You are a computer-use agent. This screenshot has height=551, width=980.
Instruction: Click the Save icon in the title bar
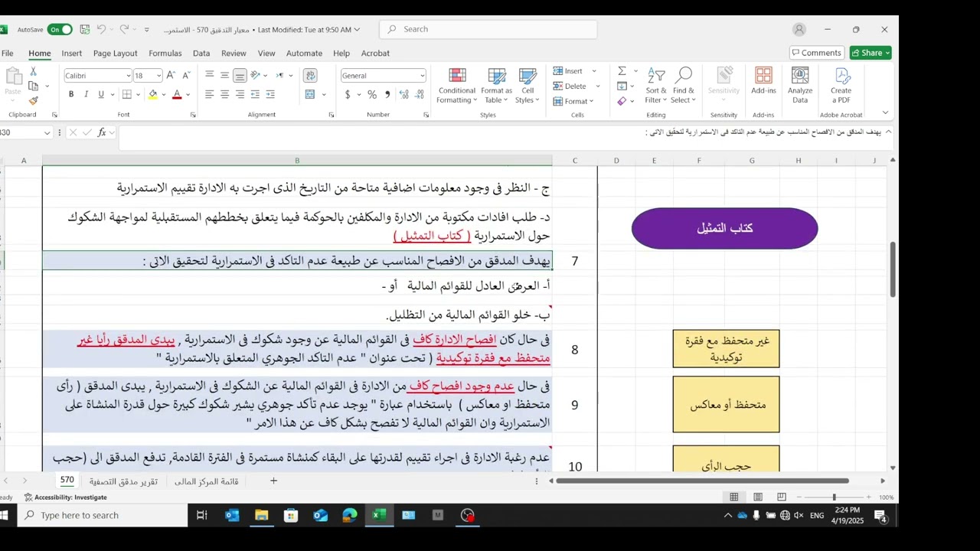point(84,29)
